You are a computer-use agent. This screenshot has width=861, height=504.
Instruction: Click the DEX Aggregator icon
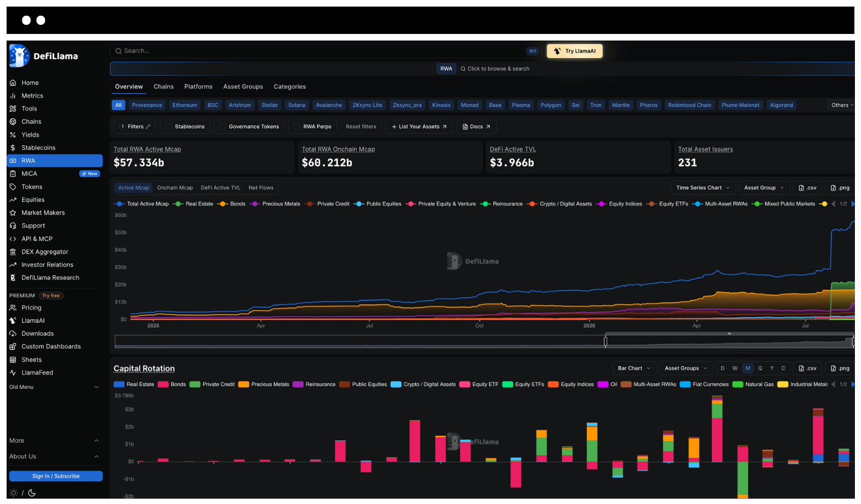coord(13,252)
